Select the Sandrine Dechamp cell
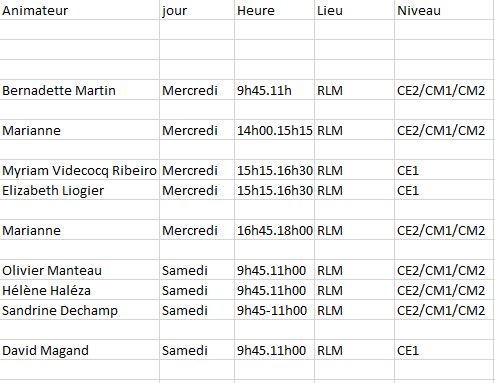The image size is (495, 383). [x=80, y=310]
